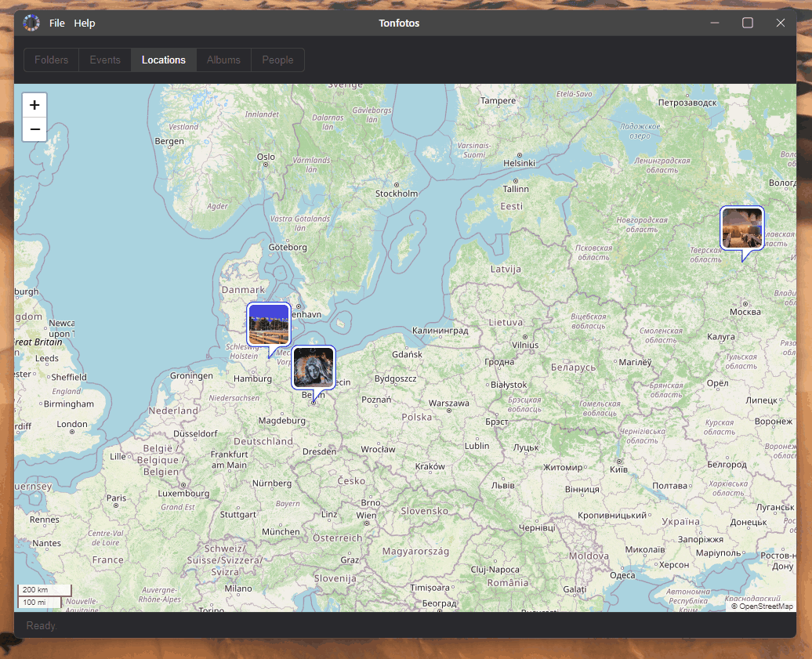Image resolution: width=812 pixels, height=659 pixels.
Task: Minimize the Tonfotos window
Action: (x=715, y=23)
